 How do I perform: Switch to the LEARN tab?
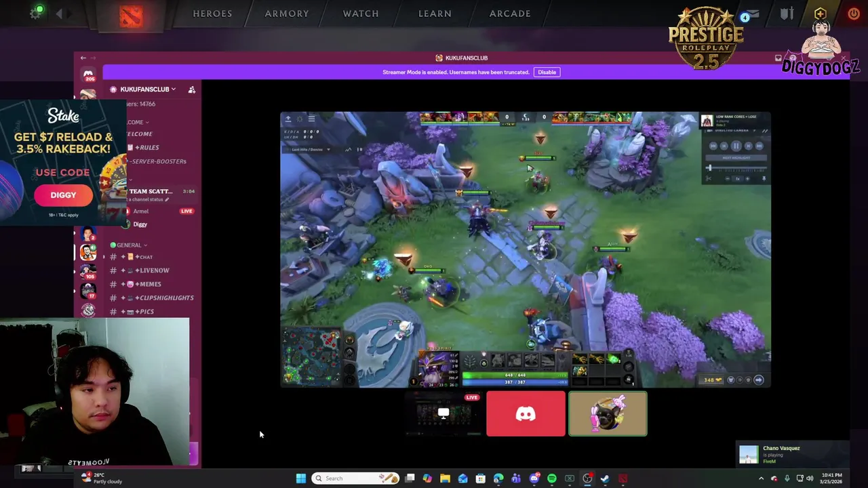(435, 14)
